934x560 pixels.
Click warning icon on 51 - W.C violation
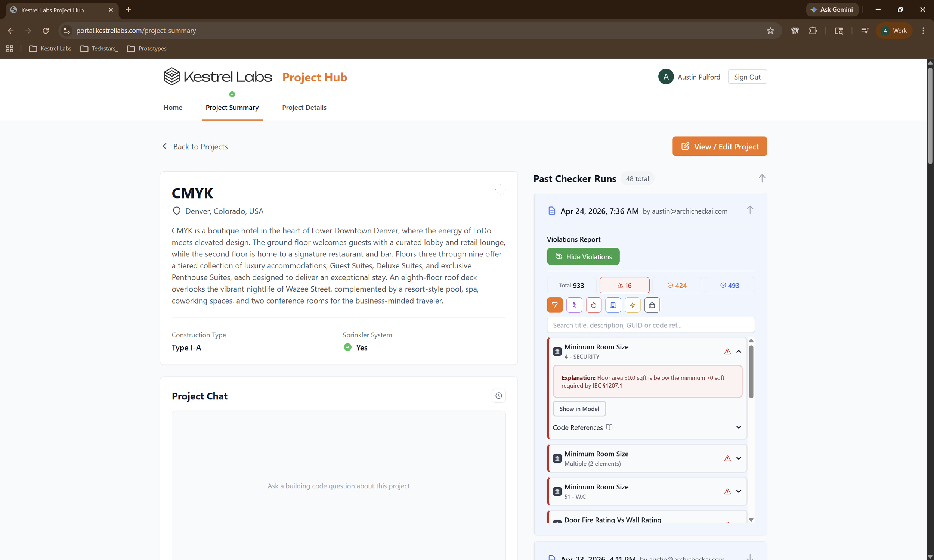(x=727, y=491)
